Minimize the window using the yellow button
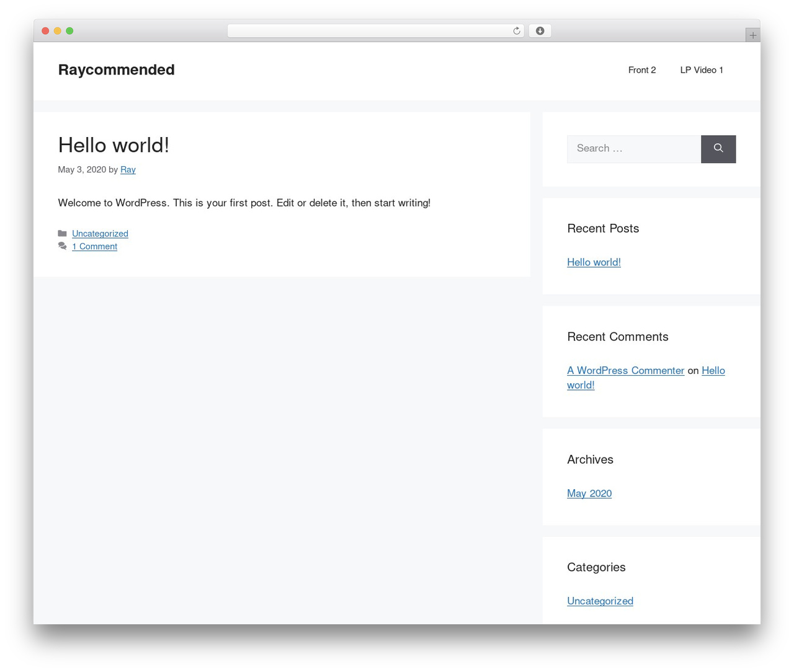 (x=57, y=31)
